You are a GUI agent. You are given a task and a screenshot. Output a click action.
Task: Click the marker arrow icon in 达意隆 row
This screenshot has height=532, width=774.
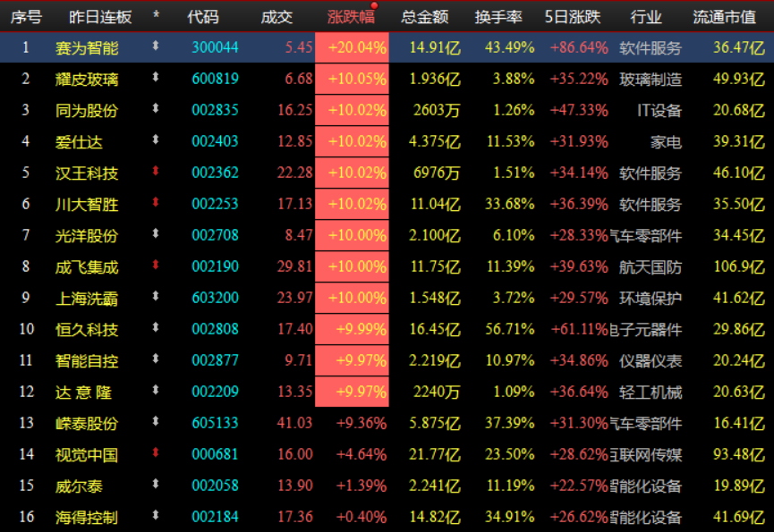[x=156, y=391]
